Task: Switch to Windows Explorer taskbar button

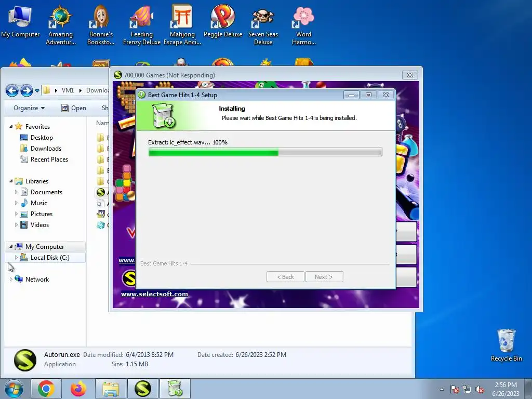Action: tap(111, 389)
